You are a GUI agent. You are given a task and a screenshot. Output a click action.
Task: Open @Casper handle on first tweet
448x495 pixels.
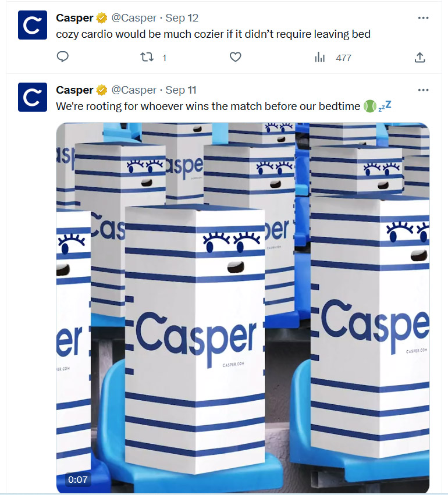click(x=134, y=18)
